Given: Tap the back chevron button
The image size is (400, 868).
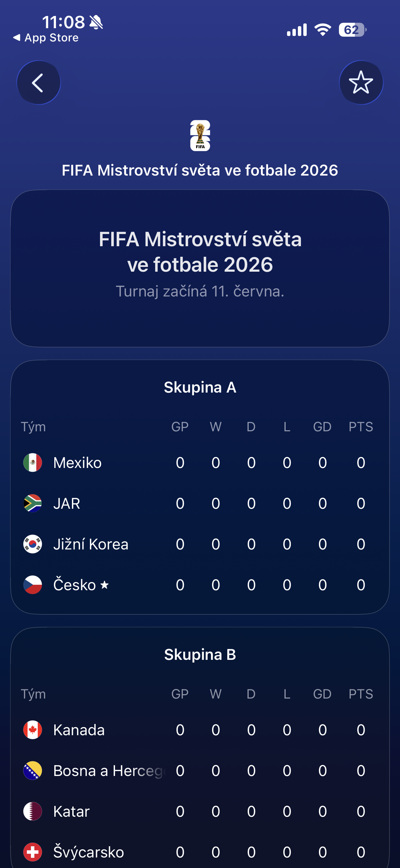Looking at the screenshot, I should [x=38, y=83].
